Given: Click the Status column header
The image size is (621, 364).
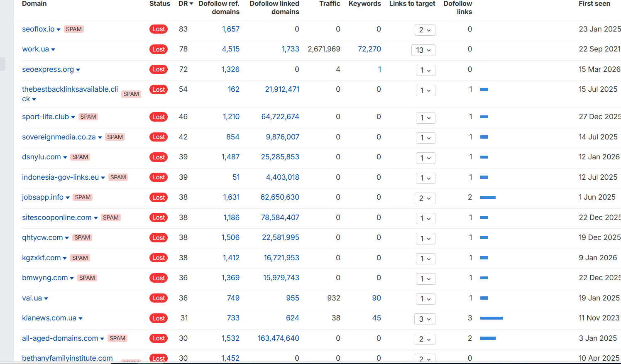Looking at the screenshot, I should (160, 4).
